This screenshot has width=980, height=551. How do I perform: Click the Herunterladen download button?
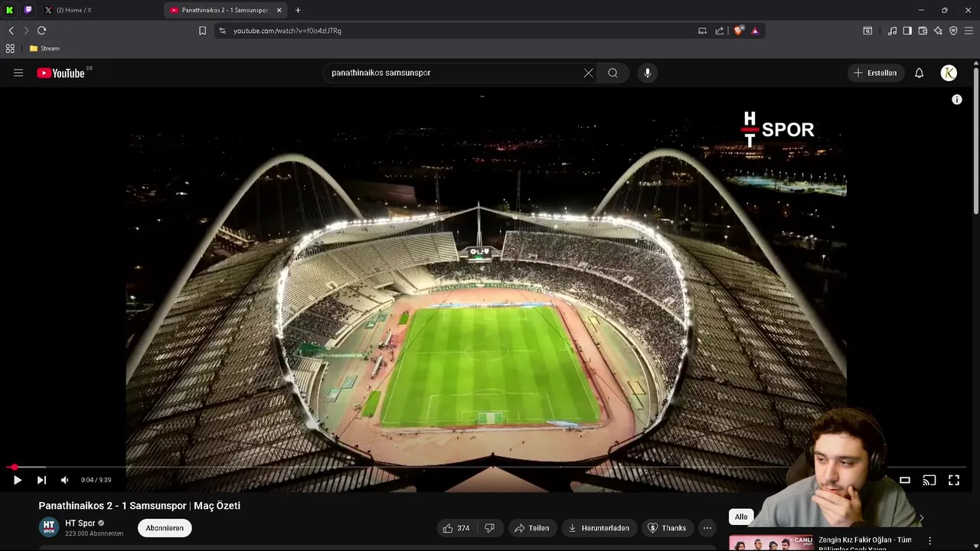[599, 528]
